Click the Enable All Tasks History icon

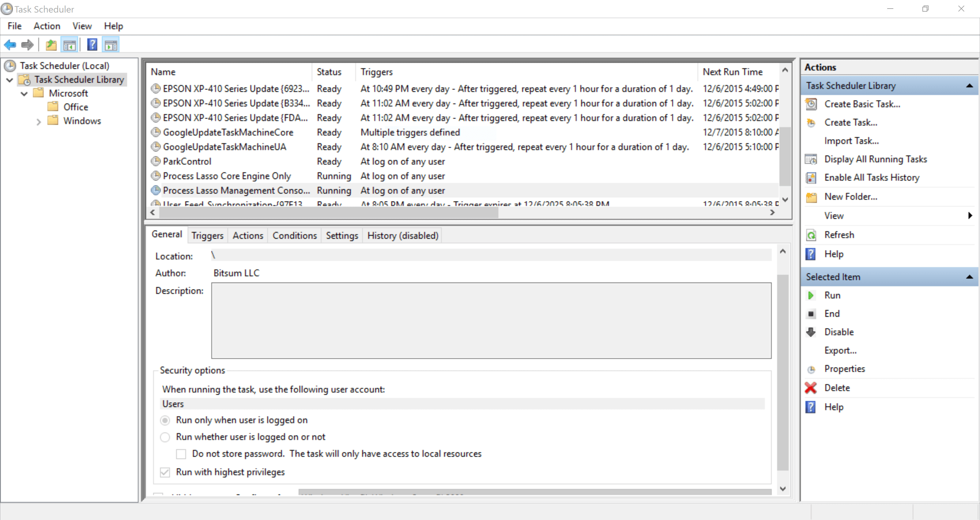[812, 177]
